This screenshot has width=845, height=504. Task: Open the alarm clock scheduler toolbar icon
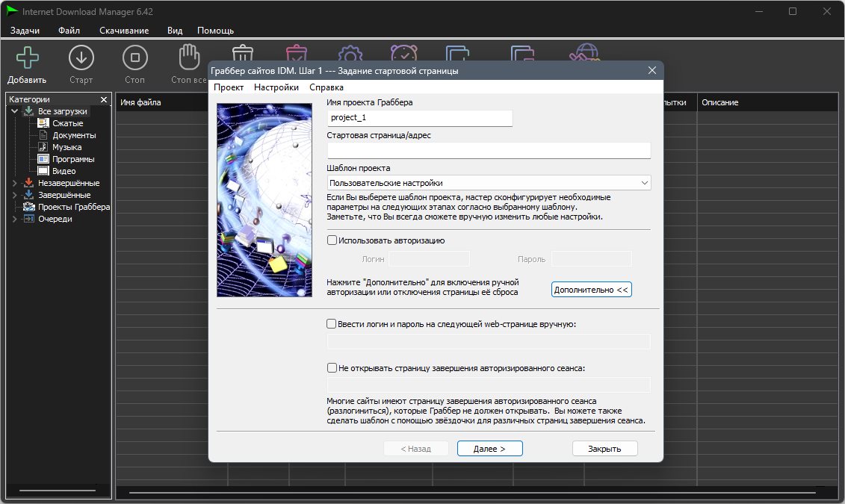pos(403,53)
